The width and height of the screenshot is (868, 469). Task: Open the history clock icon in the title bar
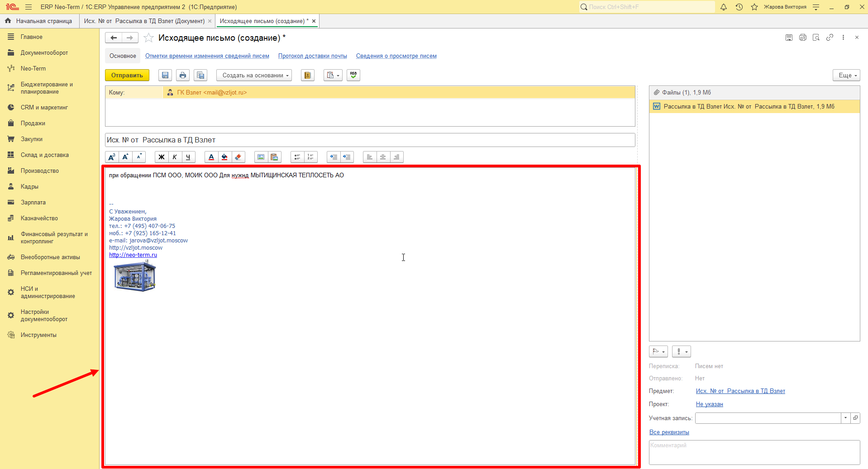[739, 7]
